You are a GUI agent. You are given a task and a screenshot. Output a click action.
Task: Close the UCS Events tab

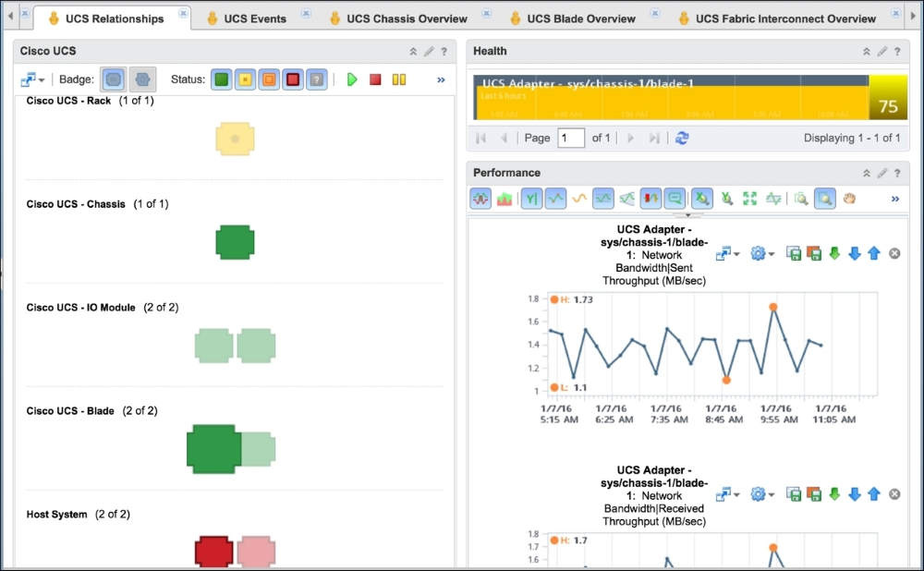pos(306,13)
